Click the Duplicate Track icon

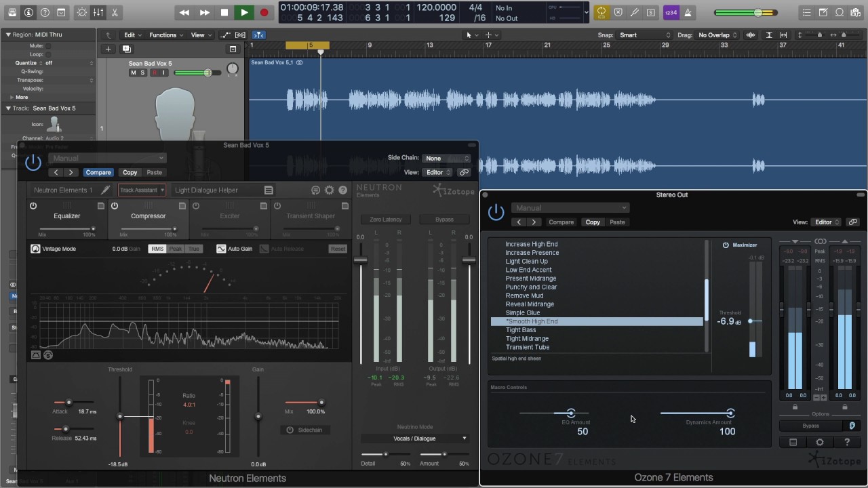(126, 49)
